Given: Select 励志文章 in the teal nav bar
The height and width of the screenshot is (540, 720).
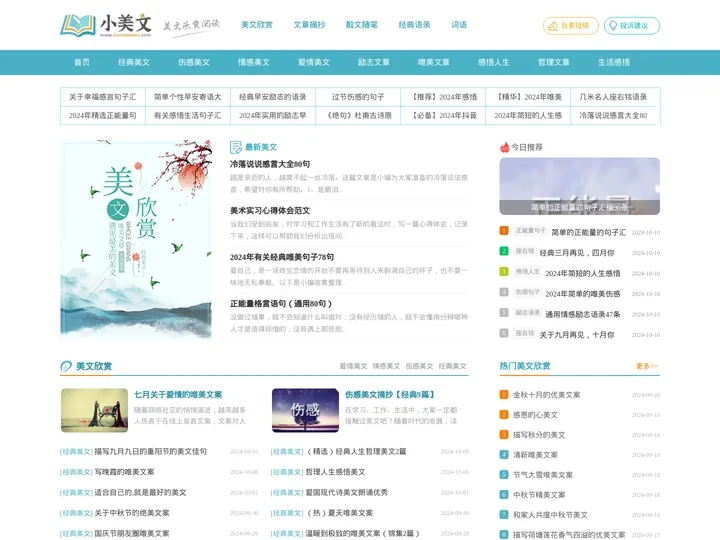Looking at the screenshot, I should click(x=374, y=62).
